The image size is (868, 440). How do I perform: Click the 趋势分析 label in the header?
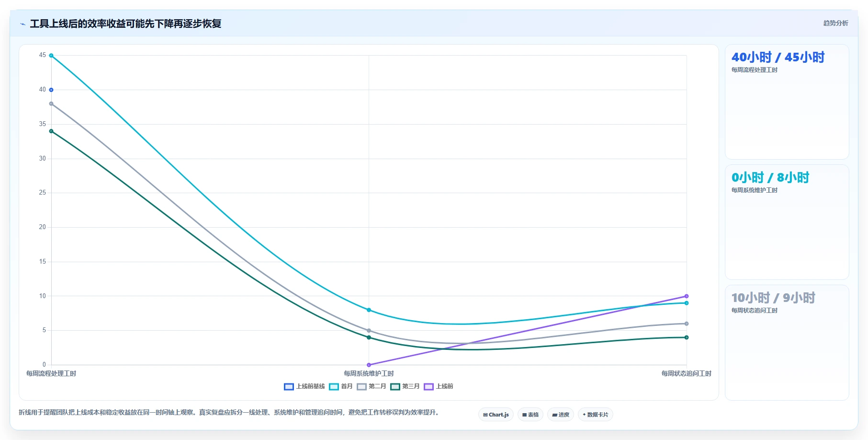835,23
